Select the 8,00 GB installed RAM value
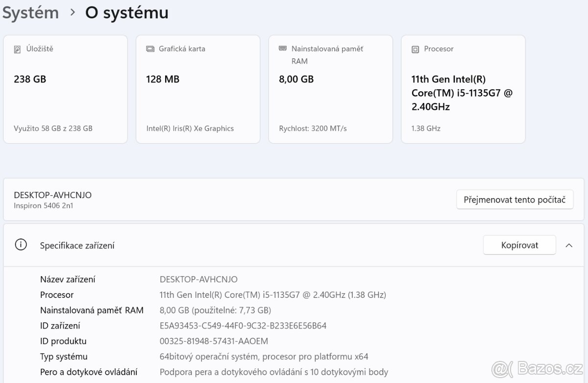 tap(296, 79)
